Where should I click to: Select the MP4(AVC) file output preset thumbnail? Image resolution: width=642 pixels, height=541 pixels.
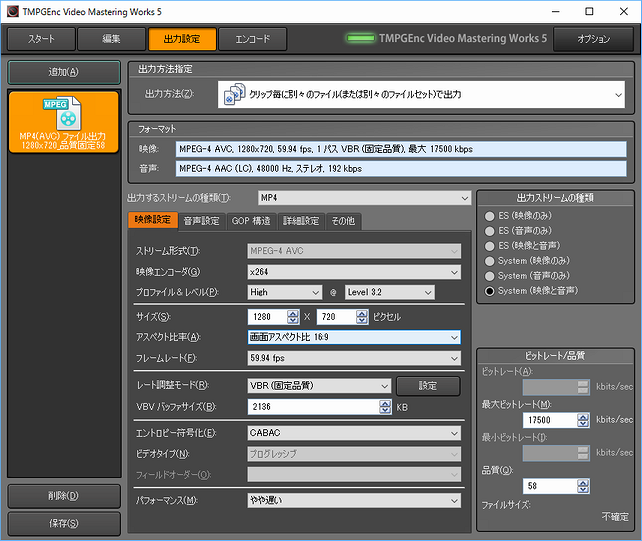[x=63, y=122]
